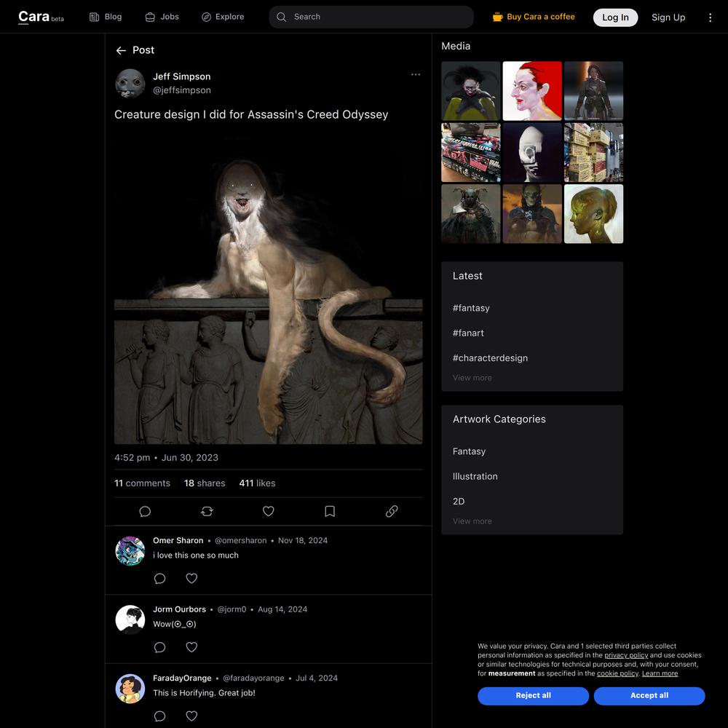Viewport: 728px width, 728px height.
Task: Click the Jorm Ourbors commenter name
Action: click(180, 609)
